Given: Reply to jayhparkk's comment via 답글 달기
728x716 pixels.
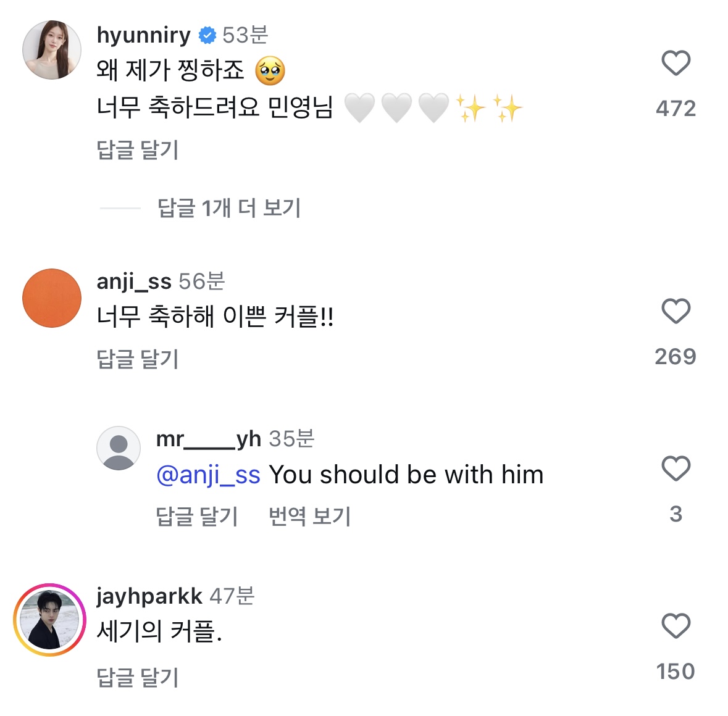Looking at the screenshot, I should [138, 677].
